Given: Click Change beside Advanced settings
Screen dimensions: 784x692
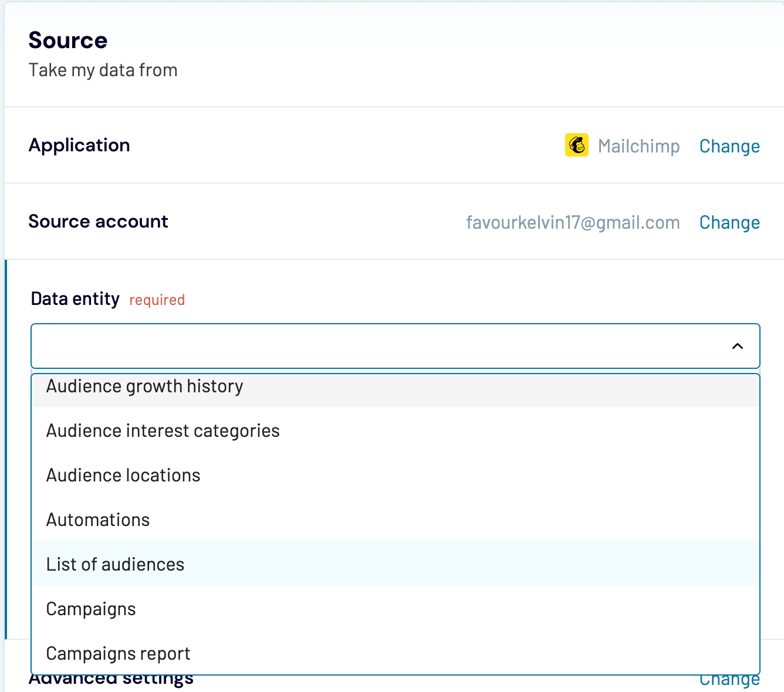Looking at the screenshot, I should coord(729,679).
